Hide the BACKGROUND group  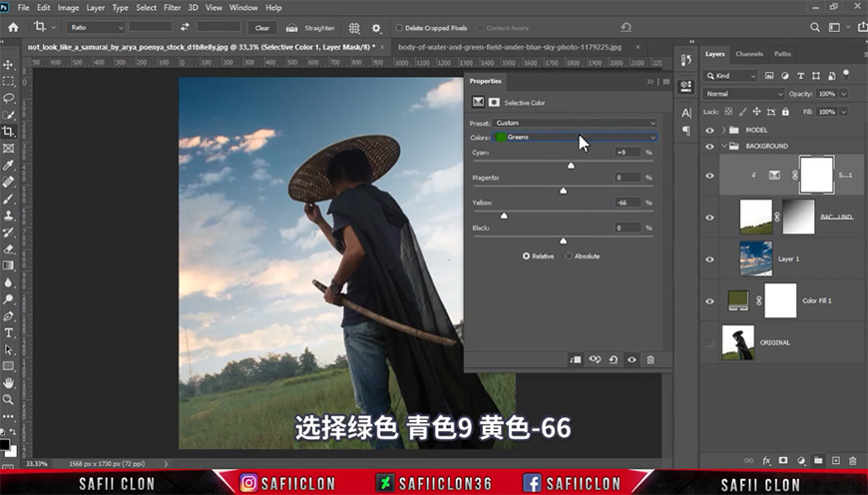(709, 146)
